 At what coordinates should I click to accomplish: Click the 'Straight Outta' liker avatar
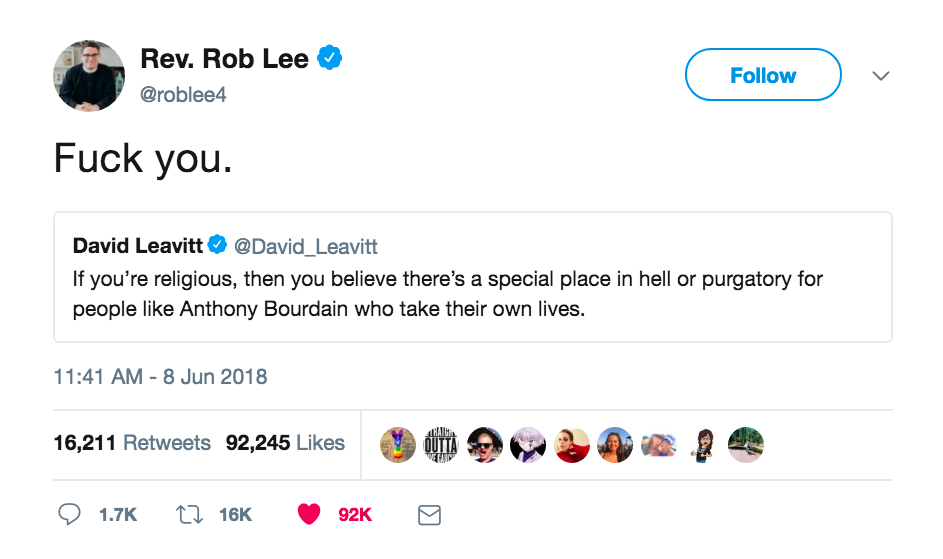[x=441, y=444]
